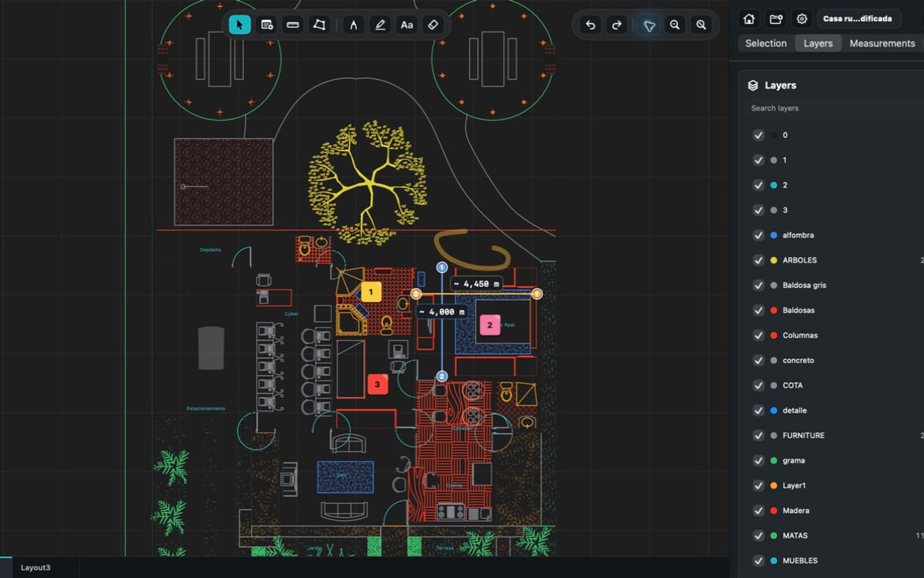Hide the grama layer
The image size is (924, 578).
(758, 460)
